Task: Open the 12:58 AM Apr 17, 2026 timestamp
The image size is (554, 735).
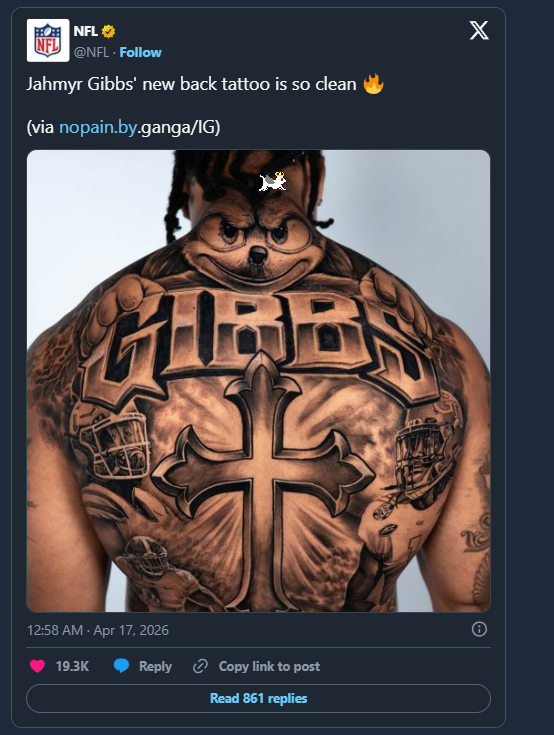Action: point(98,630)
